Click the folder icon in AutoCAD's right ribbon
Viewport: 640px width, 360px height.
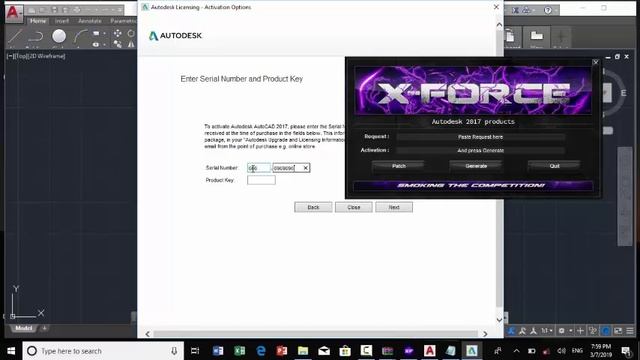[536, 36]
